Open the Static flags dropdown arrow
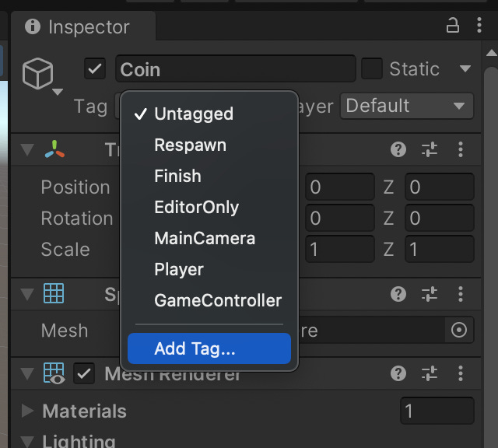 (465, 68)
